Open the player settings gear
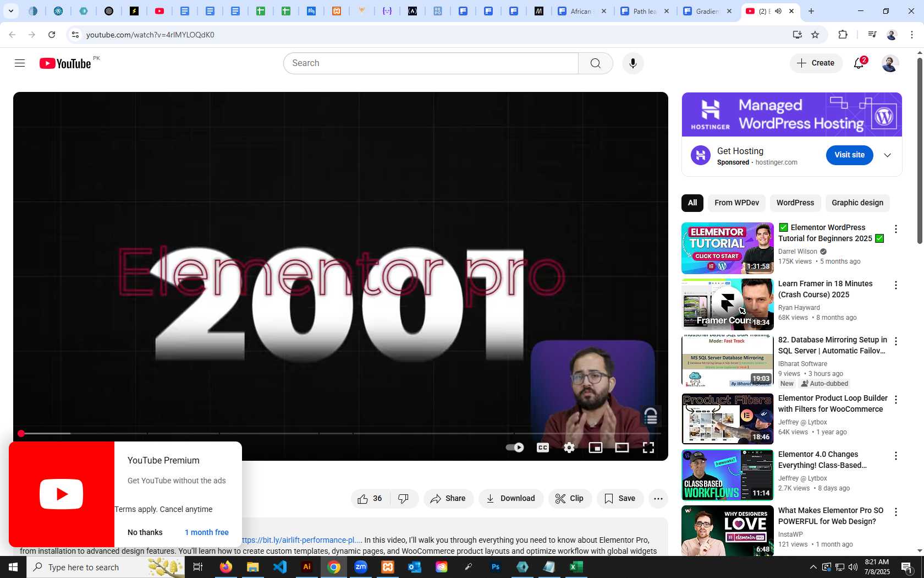 click(x=569, y=448)
